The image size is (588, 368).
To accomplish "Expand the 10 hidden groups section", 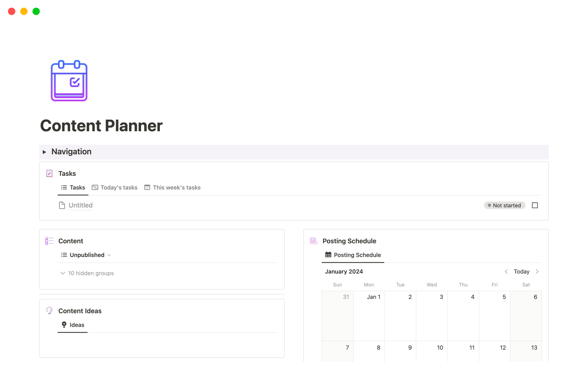I will point(88,273).
